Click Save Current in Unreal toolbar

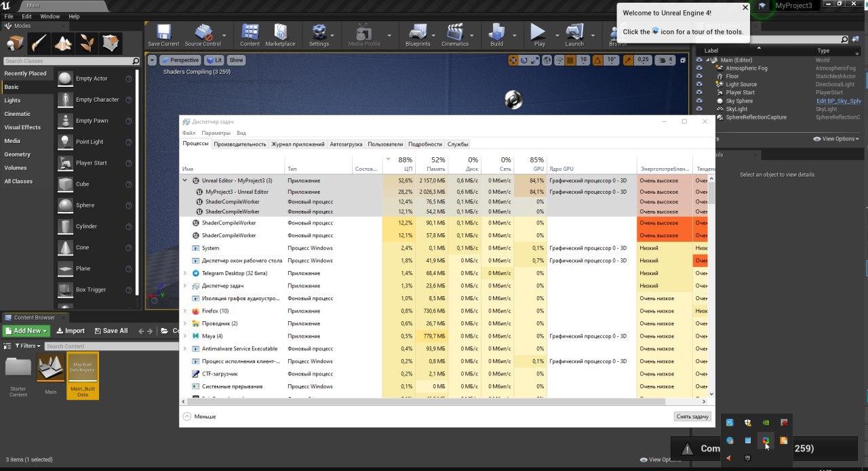163,35
